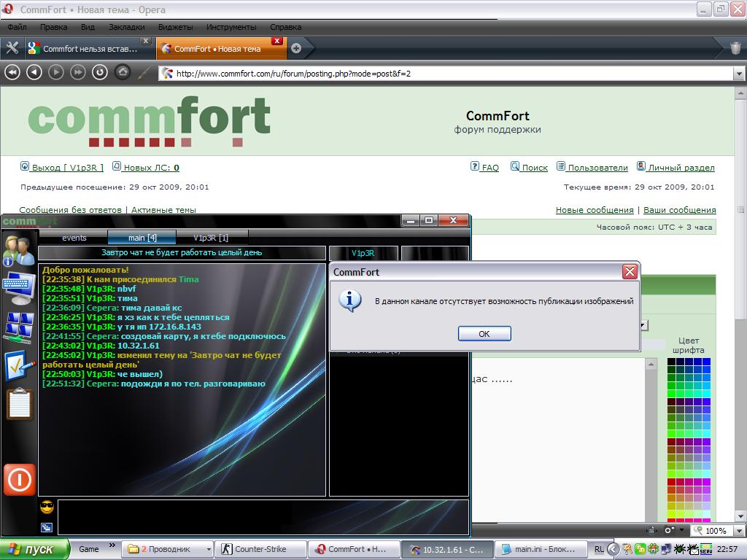Viewport: 747px width, 560px height.
Task: Switch to the V1p3R [1] chat tab
Action: 211,238
